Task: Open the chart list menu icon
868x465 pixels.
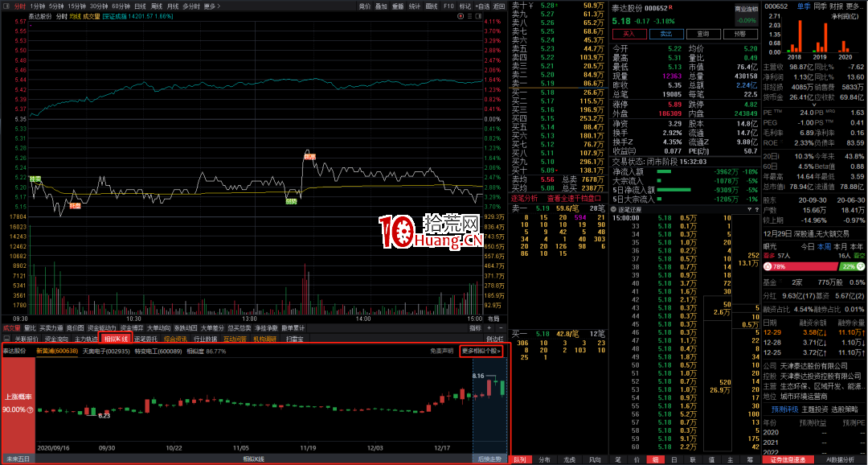Action: pyautogui.click(x=469, y=17)
